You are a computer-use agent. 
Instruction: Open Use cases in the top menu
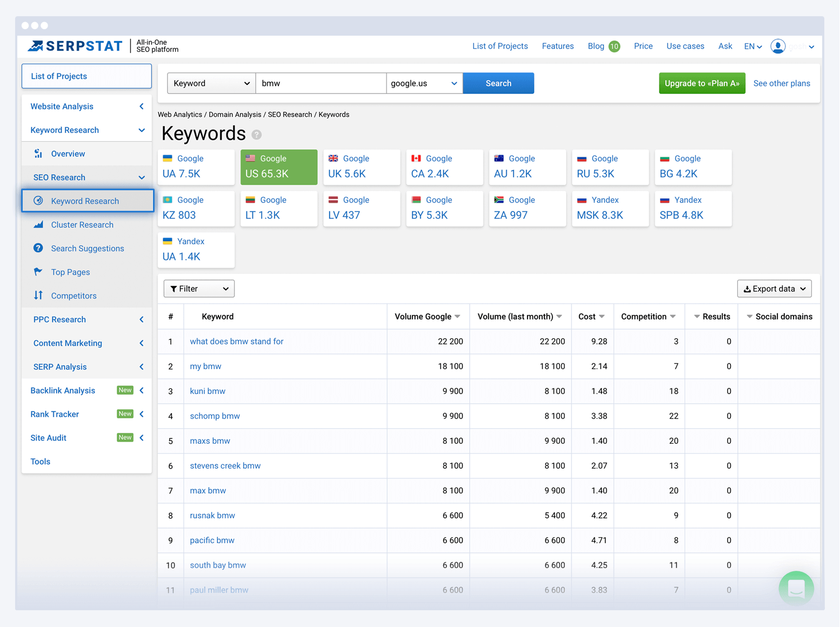pos(685,46)
